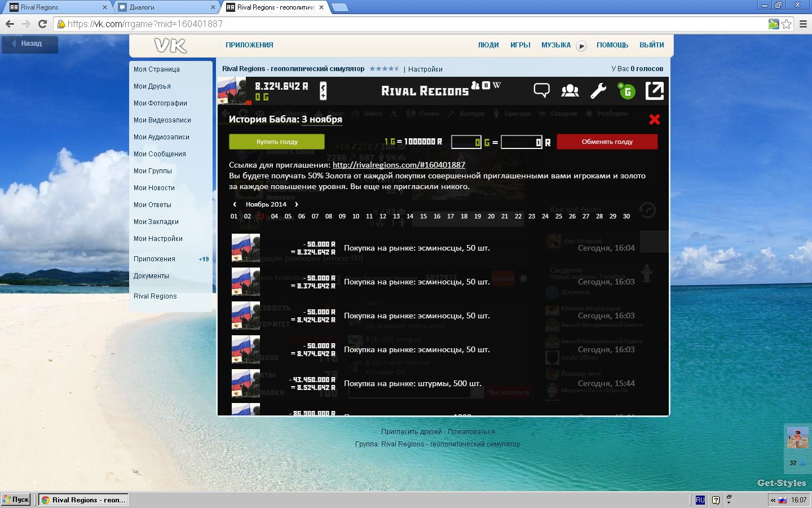
Task: Go to previous month in calendar
Action: pos(235,204)
